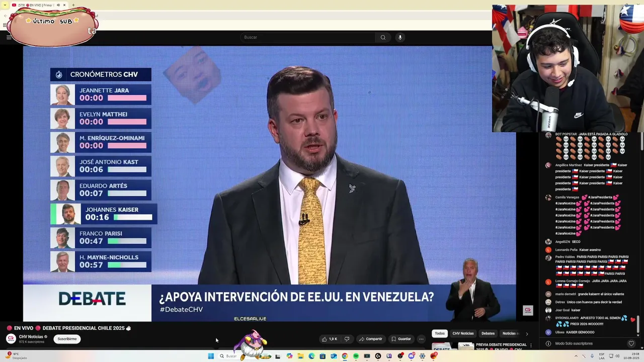Select the Todos filter chip

click(440, 333)
